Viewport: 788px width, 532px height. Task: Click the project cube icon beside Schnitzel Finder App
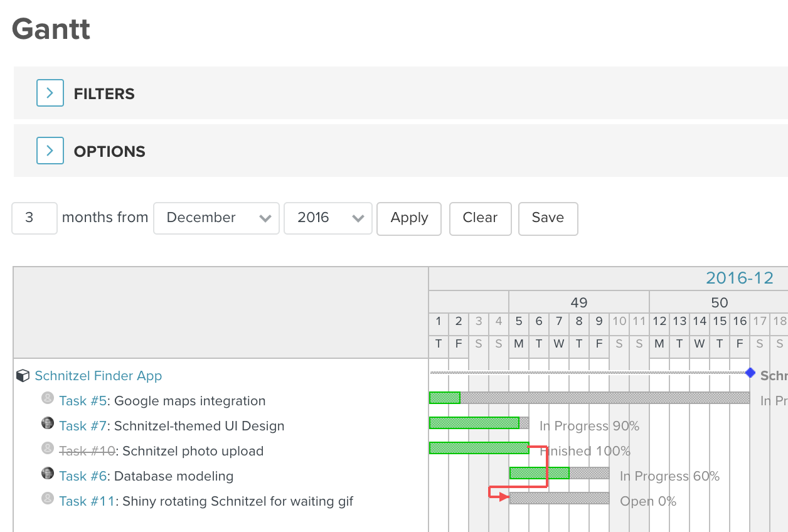23,376
